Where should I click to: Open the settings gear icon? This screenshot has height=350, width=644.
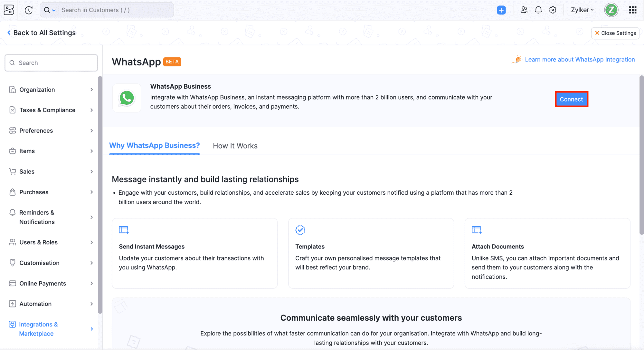(x=553, y=10)
